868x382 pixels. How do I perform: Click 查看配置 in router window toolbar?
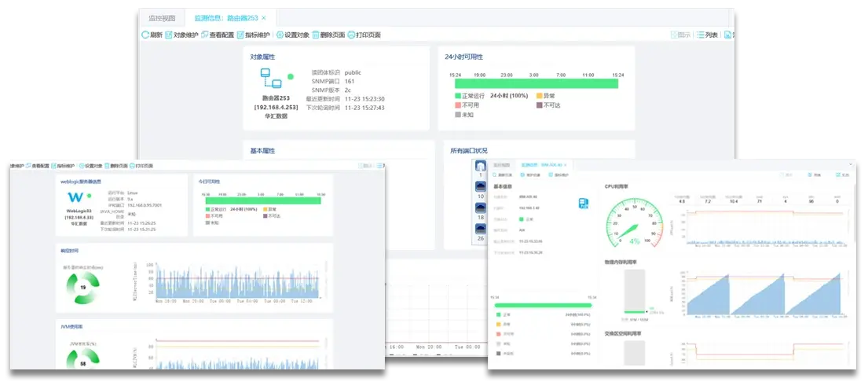coord(217,35)
